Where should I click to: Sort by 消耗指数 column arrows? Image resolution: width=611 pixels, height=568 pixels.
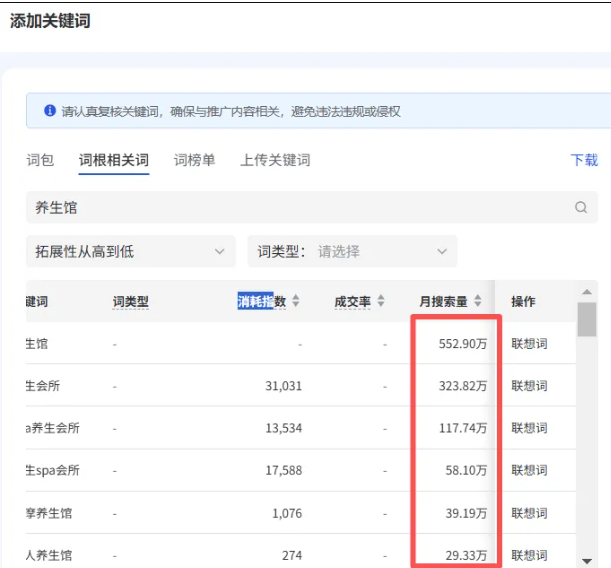(296, 301)
